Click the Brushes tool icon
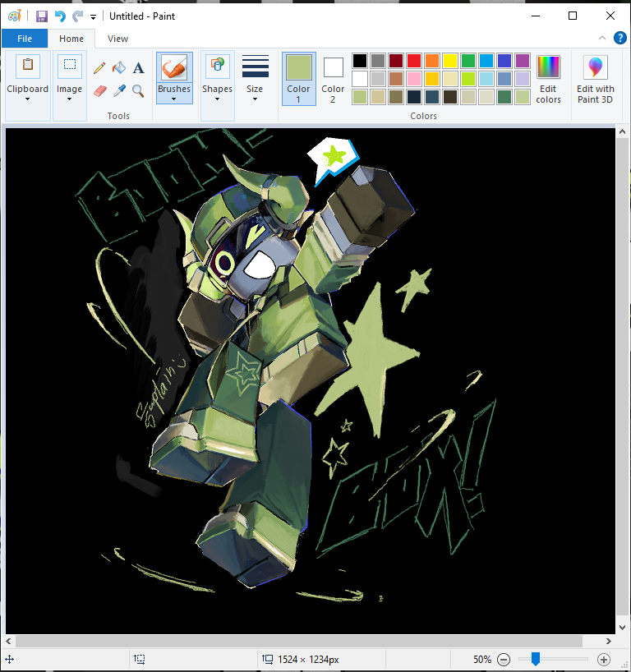631x672 pixels. [174, 67]
